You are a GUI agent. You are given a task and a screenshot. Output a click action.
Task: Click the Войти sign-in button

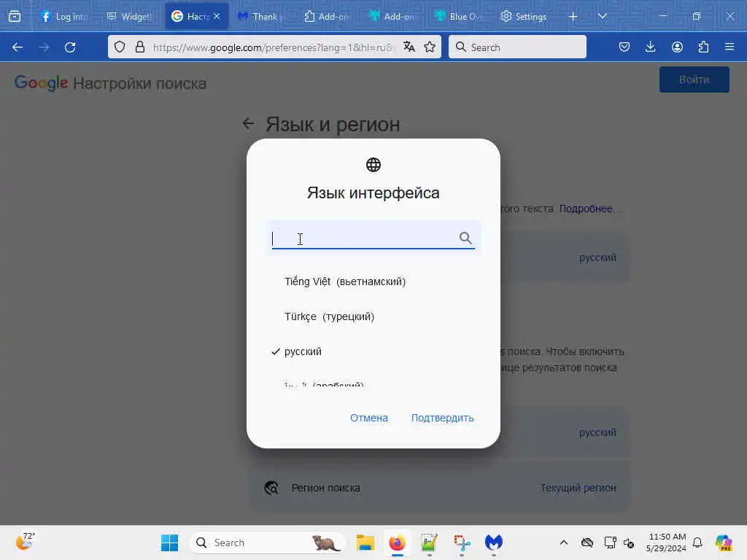[x=694, y=79]
